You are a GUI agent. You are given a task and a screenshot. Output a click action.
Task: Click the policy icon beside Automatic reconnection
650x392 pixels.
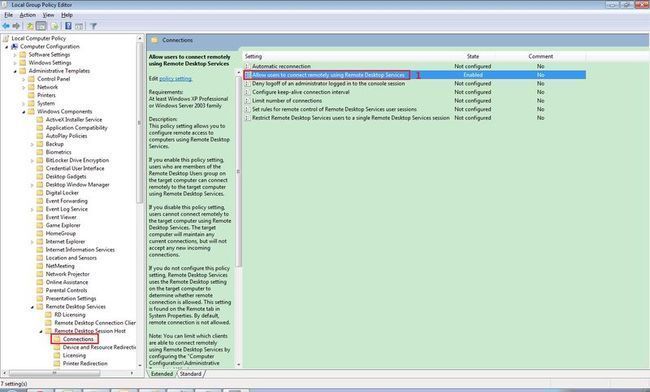click(x=247, y=66)
